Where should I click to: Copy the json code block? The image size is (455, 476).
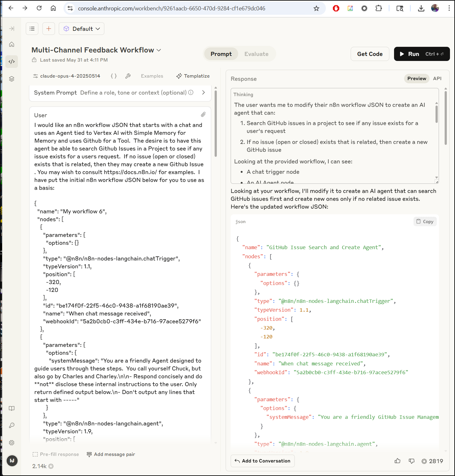pos(425,222)
